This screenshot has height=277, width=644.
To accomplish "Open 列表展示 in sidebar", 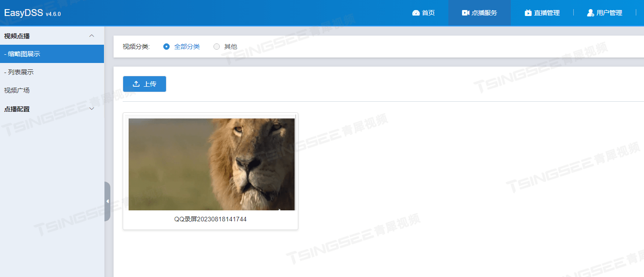I will click(52, 72).
